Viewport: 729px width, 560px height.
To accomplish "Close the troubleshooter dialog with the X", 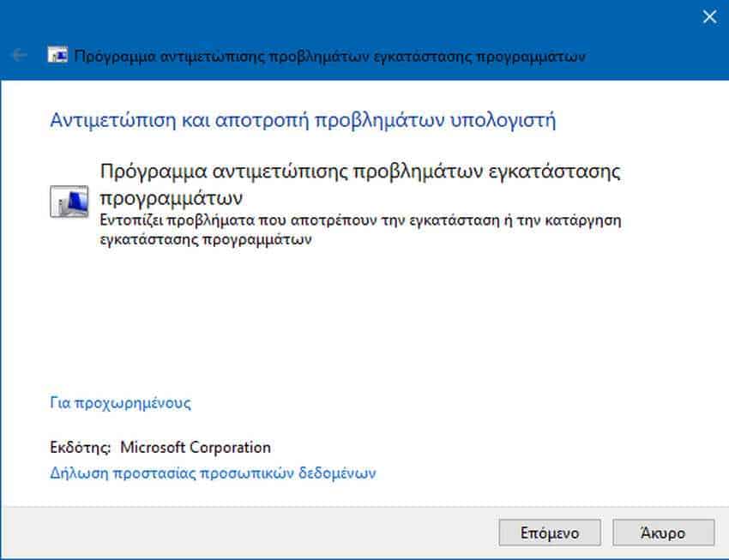I will tap(709, 17).
